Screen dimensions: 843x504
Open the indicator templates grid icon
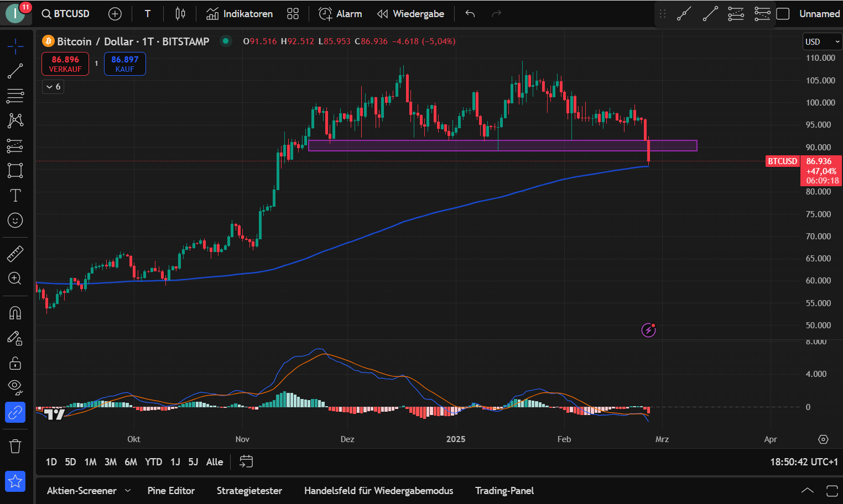(293, 14)
